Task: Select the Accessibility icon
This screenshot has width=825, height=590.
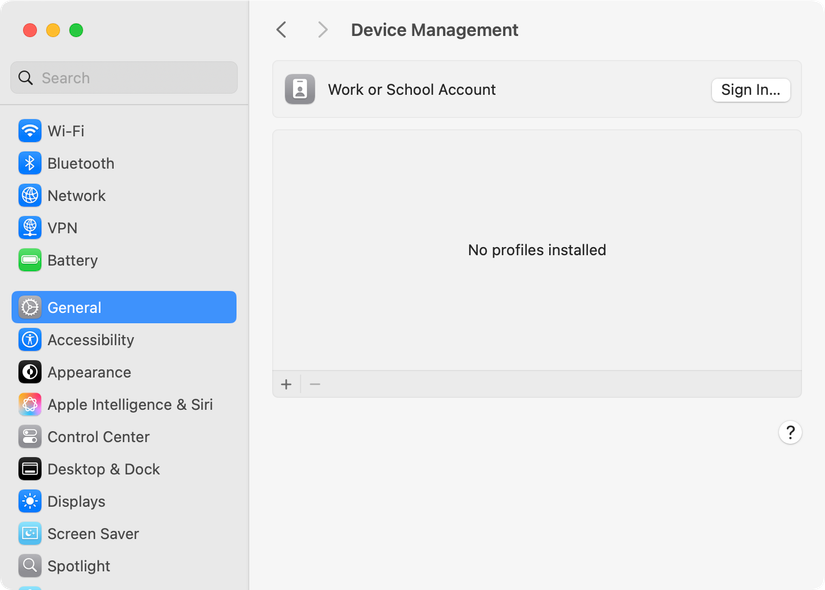Action: (29, 339)
